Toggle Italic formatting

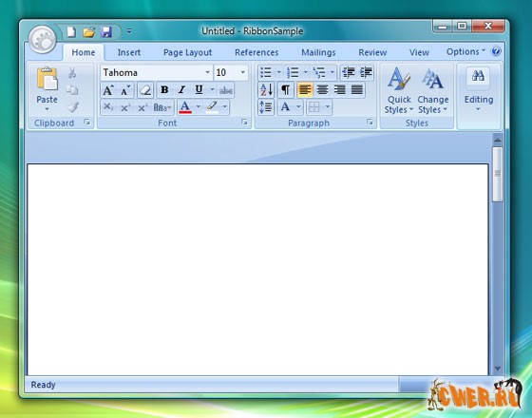click(181, 90)
